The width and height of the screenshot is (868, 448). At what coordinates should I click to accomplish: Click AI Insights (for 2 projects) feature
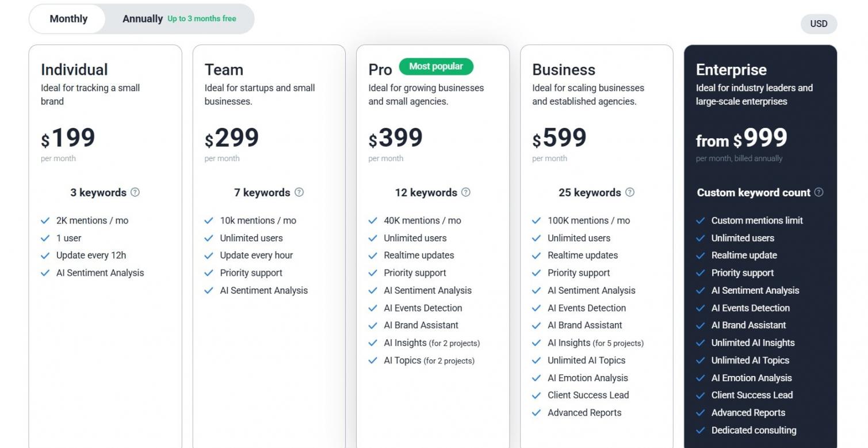(x=431, y=343)
